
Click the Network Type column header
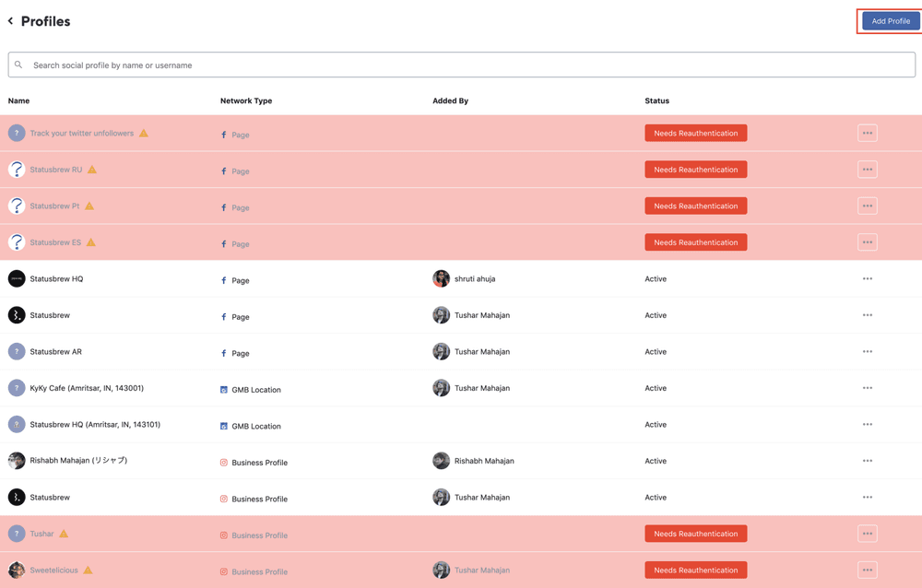pos(246,100)
